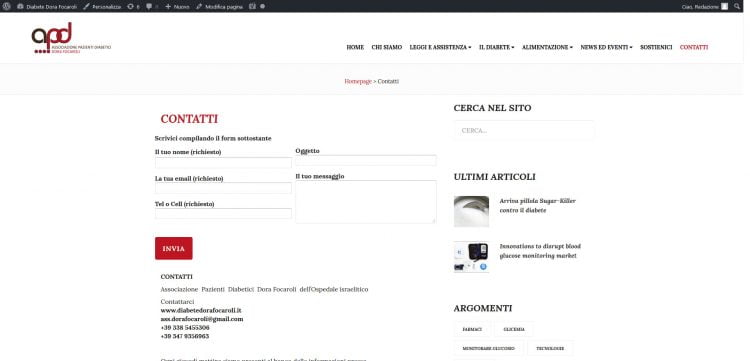
Task: Expand the LEGGI E ASSISTENZA dropdown
Action: 440,47
